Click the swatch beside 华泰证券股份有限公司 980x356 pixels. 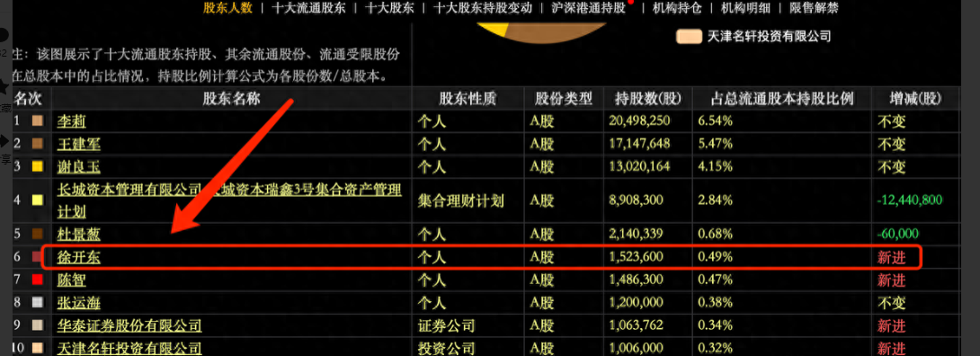37,325
